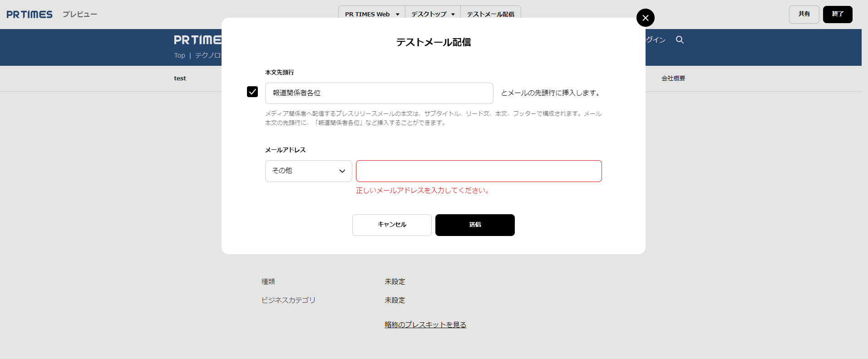Click the test company name
The height and width of the screenshot is (359, 868).
pos(180,79)
